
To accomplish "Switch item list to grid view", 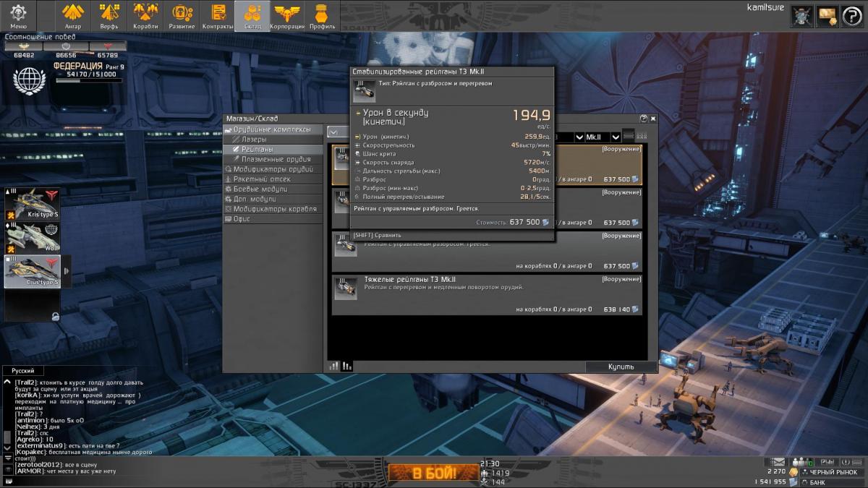I will [642, 136].
